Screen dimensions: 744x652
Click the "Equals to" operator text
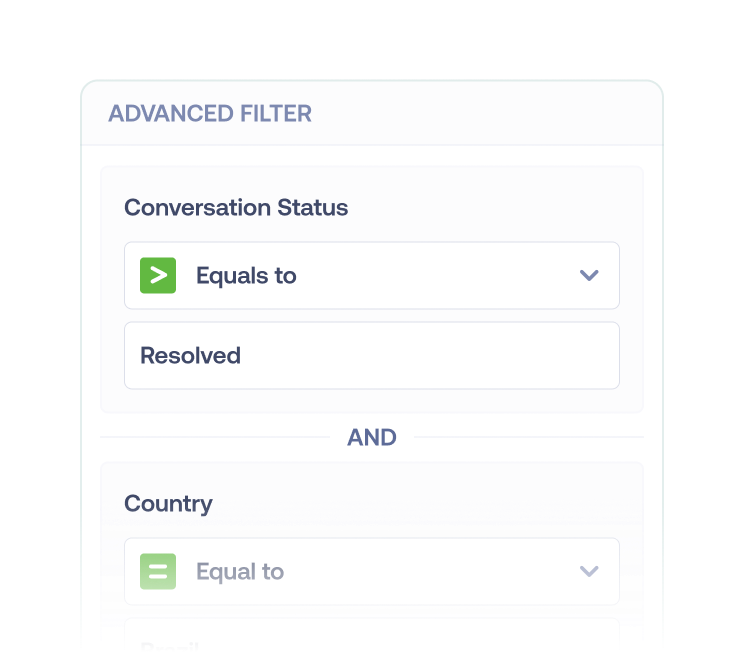click(x=246, y=275)
